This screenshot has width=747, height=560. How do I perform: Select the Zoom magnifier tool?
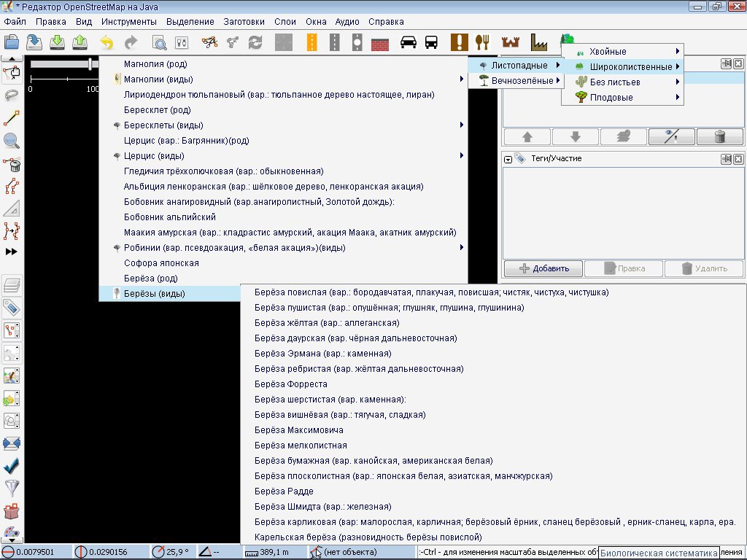click(12, 141)
